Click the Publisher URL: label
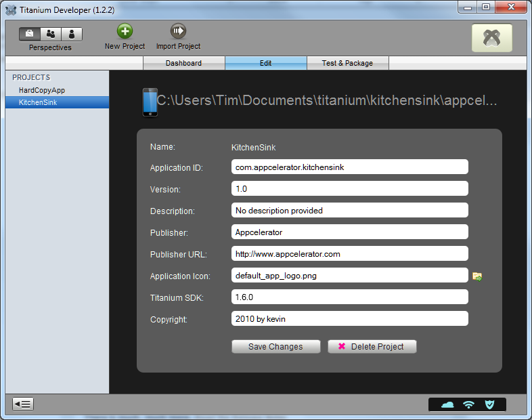Image resolution: width=532 pixels, height=420 pixels. click(179, 254)
